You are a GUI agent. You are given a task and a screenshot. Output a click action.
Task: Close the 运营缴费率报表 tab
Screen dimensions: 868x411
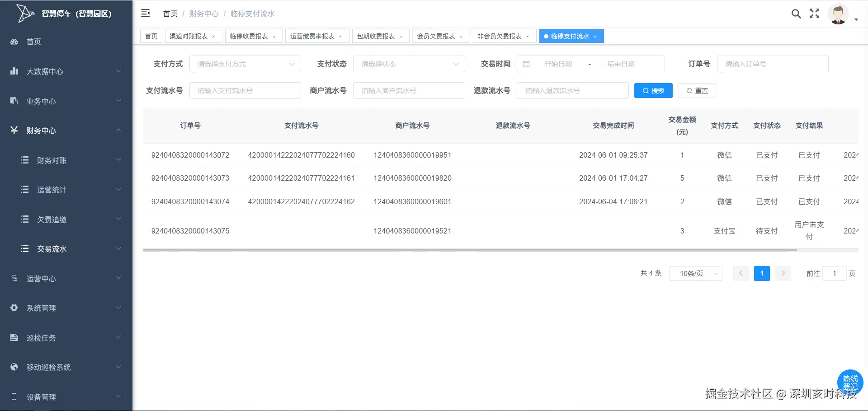(340, 37)
